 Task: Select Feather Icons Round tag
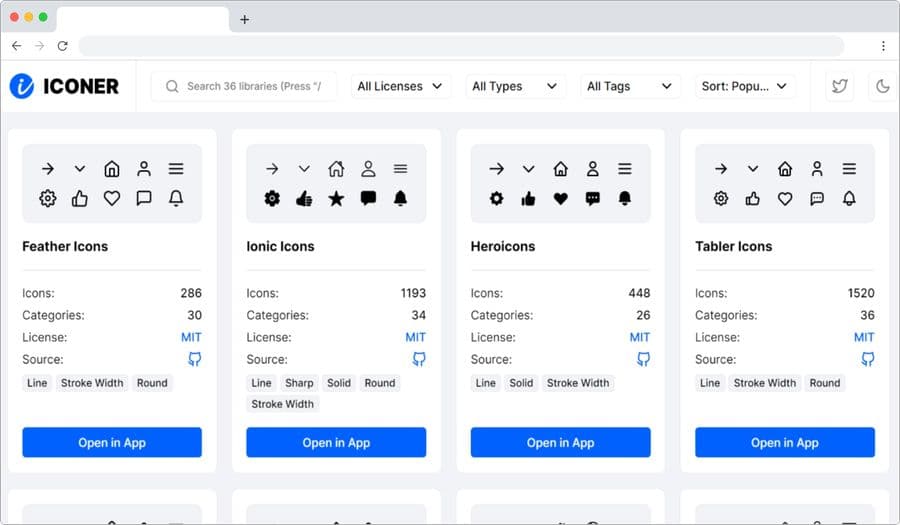[x=152, y=383]
